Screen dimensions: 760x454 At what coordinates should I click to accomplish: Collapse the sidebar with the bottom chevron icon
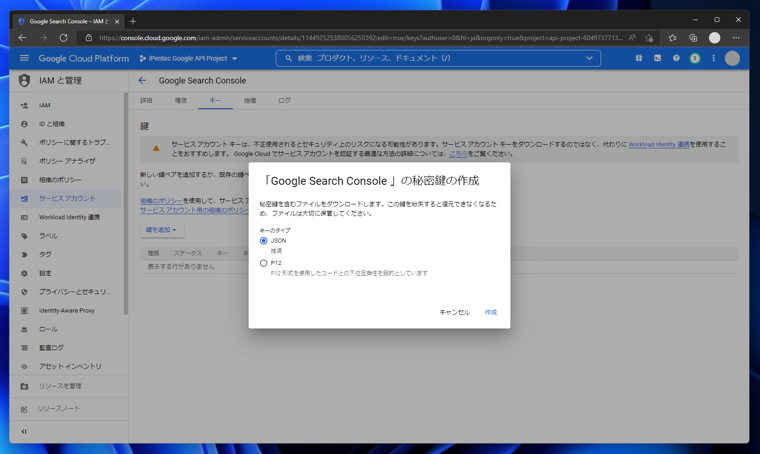(24, 431)
